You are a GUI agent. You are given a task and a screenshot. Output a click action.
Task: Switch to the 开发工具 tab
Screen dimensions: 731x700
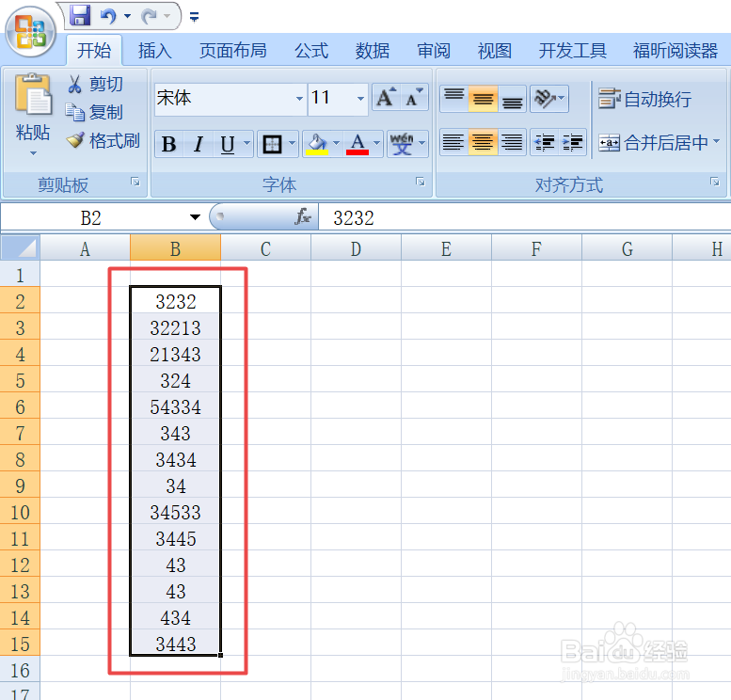click(573, 51)
